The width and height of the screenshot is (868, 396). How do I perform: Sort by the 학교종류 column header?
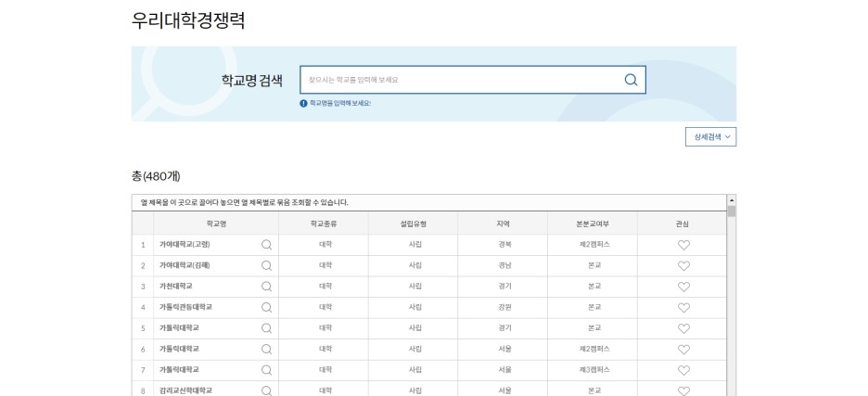pos(324,224)
